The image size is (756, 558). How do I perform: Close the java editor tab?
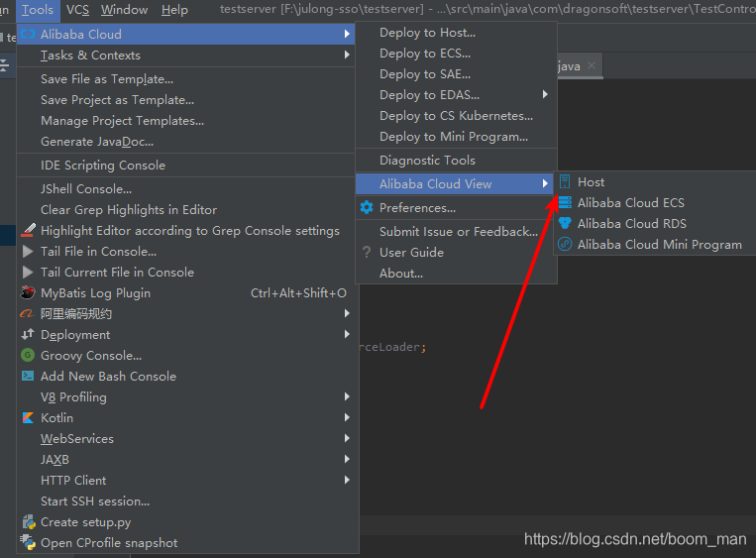point(592,65)
